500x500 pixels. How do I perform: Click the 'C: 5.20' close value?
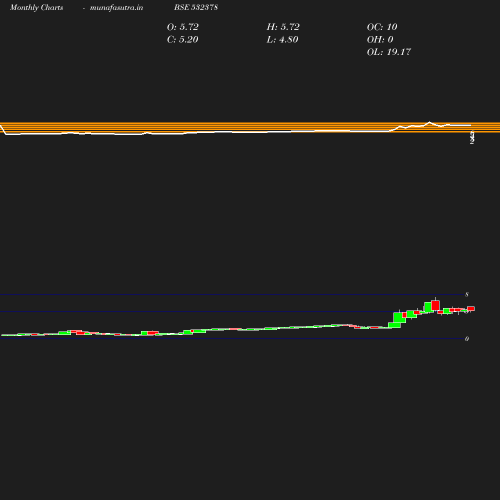(x=183, y=40)
